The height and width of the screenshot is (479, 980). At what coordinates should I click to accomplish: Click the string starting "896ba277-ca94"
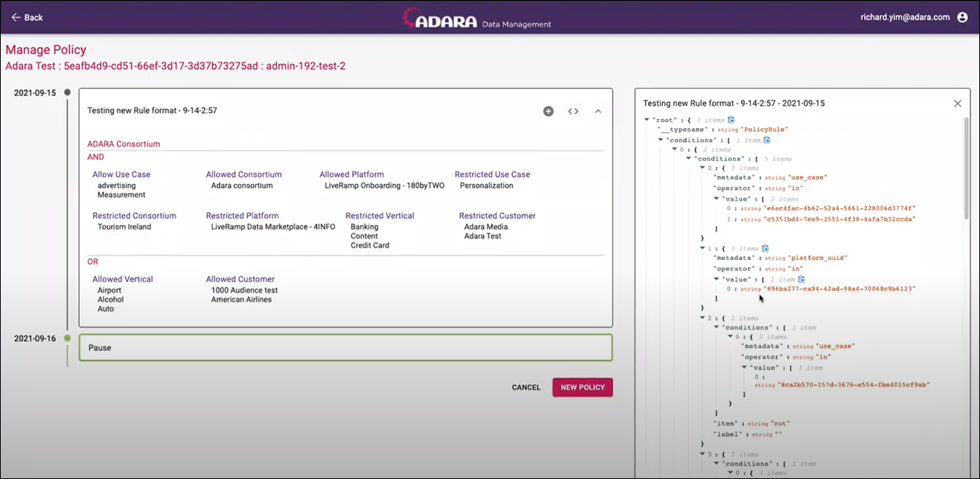(x=839, y=288)
